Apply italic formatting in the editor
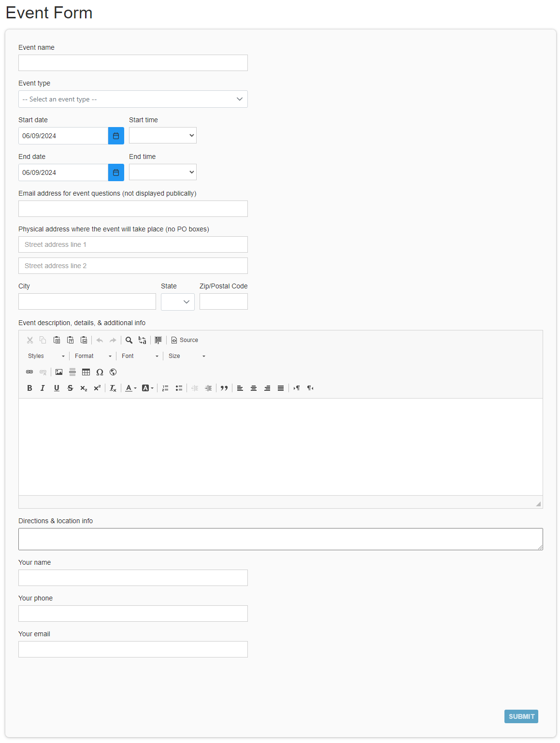Screen dimensions: 560x743 [x=43, y=388]
